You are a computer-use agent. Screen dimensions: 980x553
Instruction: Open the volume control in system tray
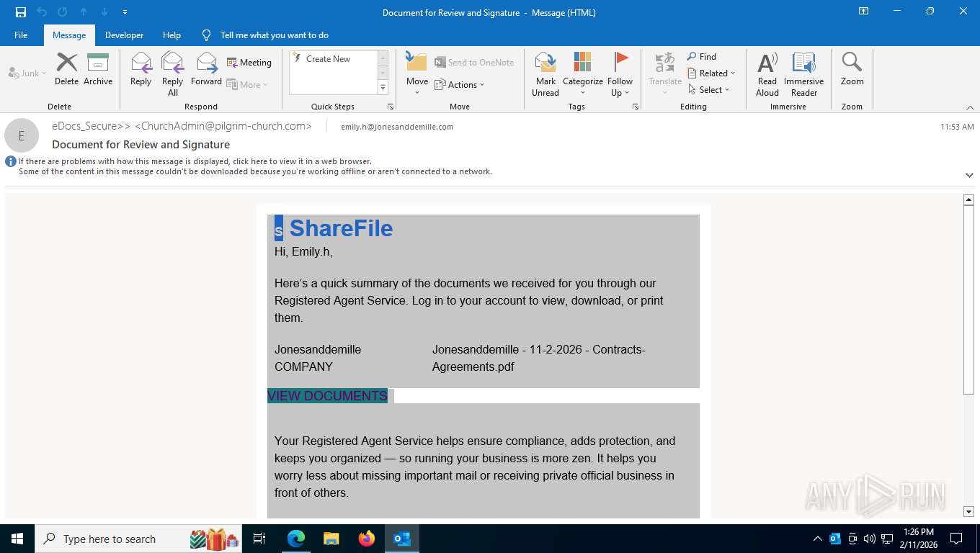coord(870,539)
